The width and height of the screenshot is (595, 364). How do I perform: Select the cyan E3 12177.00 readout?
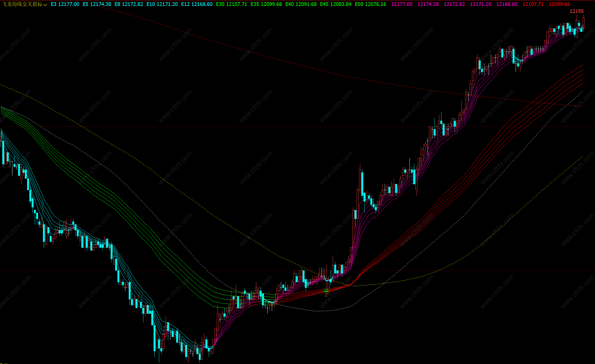pos(65,4)
